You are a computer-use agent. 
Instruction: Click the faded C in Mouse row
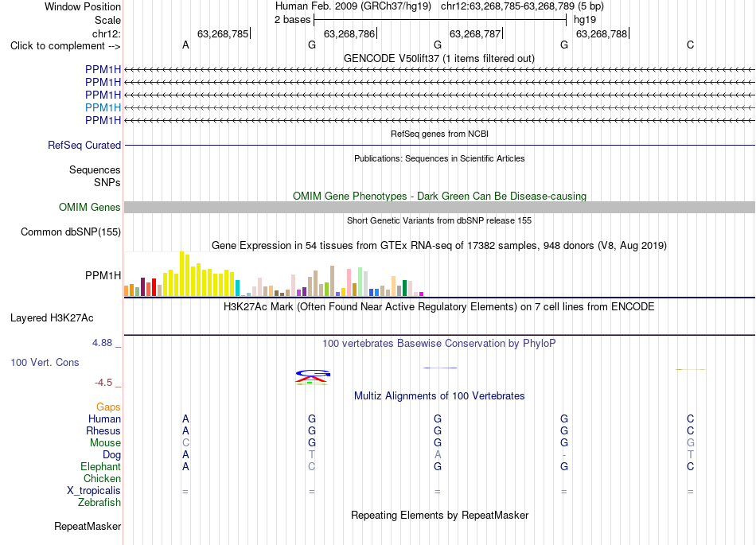(185, 443)
